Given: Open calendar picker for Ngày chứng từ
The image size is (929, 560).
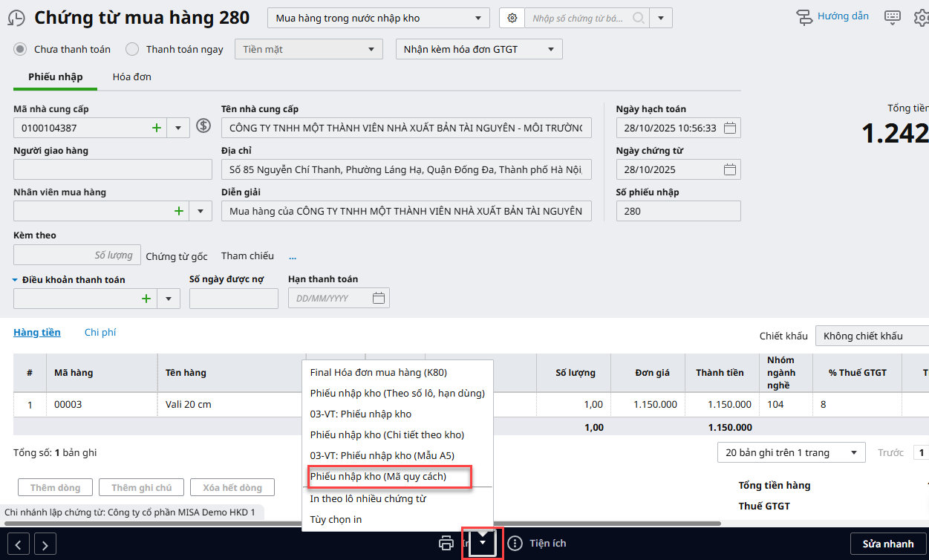Looking at the screenshot, I should (730, 169).
